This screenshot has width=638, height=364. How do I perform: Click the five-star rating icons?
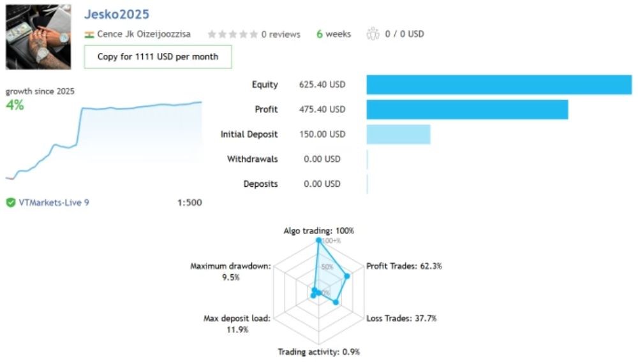pos(232,34)
